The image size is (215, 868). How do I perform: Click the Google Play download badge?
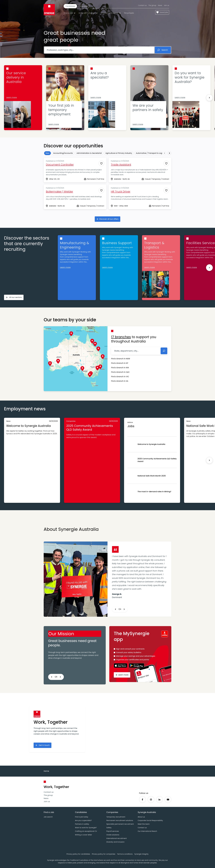[137, 665]
